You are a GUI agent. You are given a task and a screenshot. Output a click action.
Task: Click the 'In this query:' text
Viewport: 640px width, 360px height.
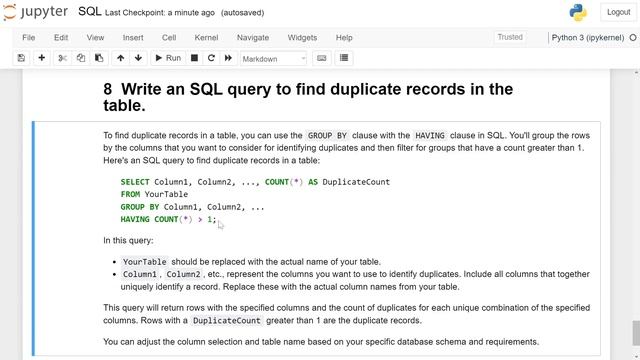pos(128,240)
